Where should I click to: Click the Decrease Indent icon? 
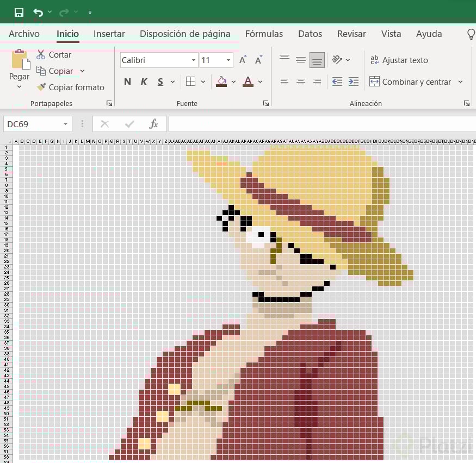click(337, 82)
